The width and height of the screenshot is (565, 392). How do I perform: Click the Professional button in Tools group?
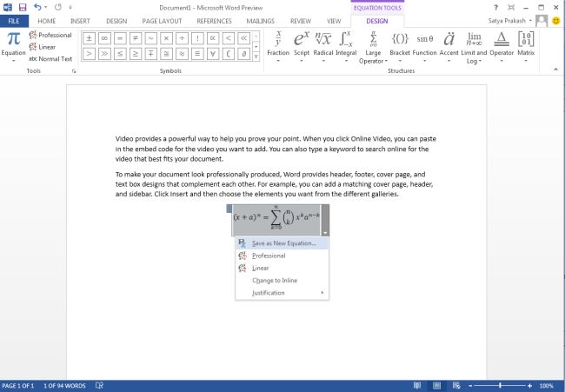pyautogui.click(x=50, y=35)
